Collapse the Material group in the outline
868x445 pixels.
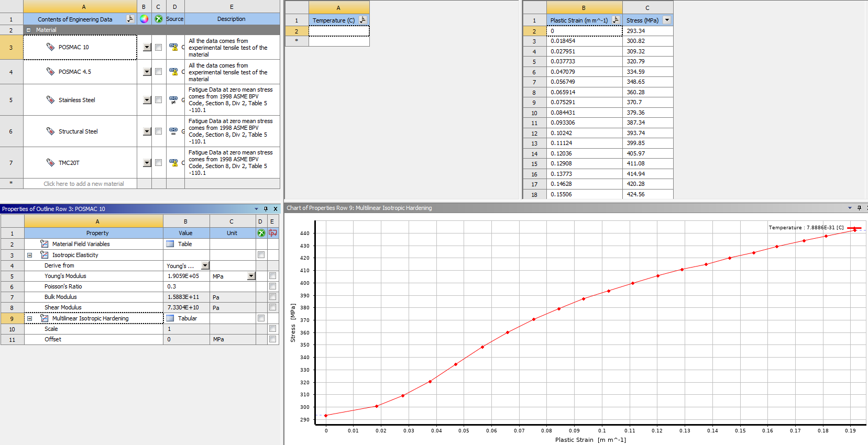click(x=29, y=30)
